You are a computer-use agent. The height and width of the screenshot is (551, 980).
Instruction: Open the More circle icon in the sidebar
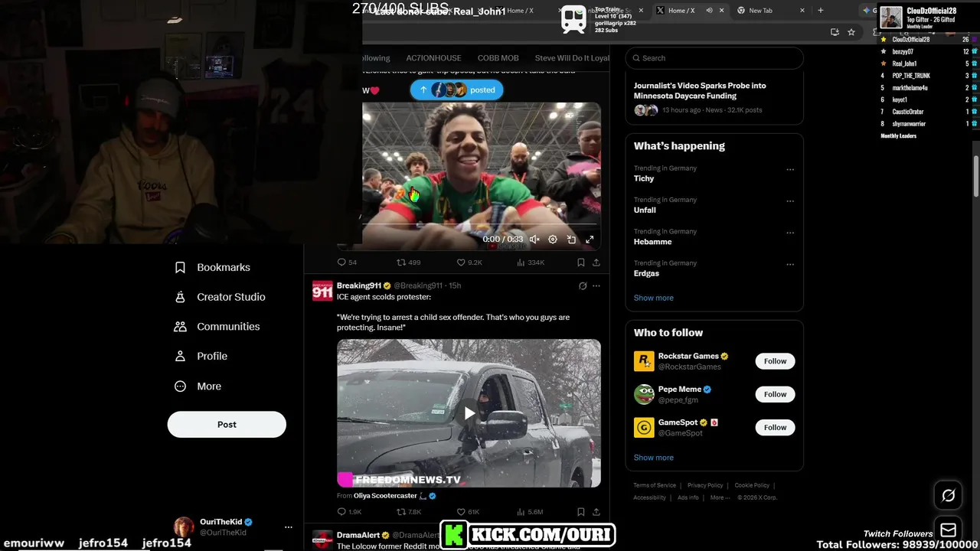click(x=180, y=386)
